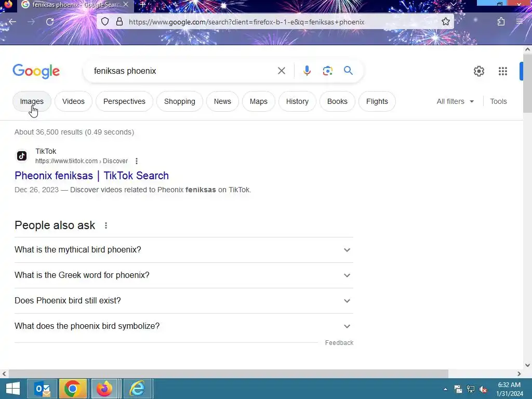
Task: Expand 'What does the phoenix bird symbolize?'
Action: [184, 326]
